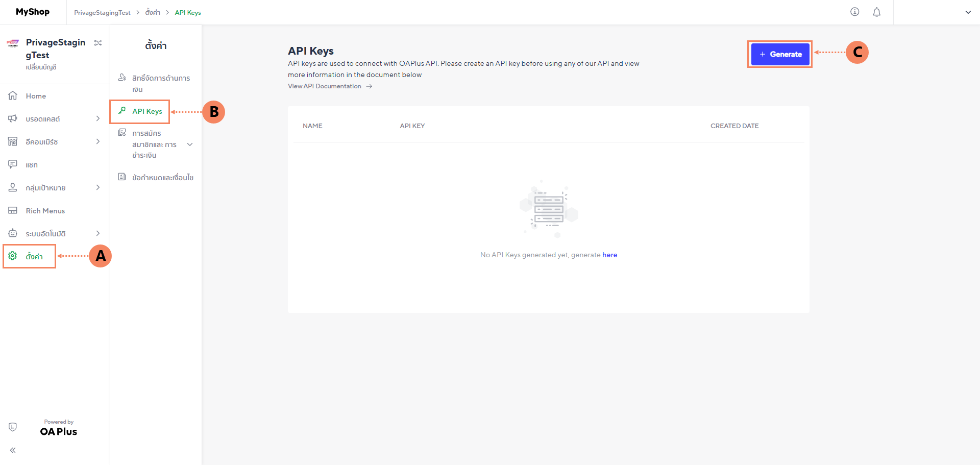Click the info icon in top bar

(854, 12)
